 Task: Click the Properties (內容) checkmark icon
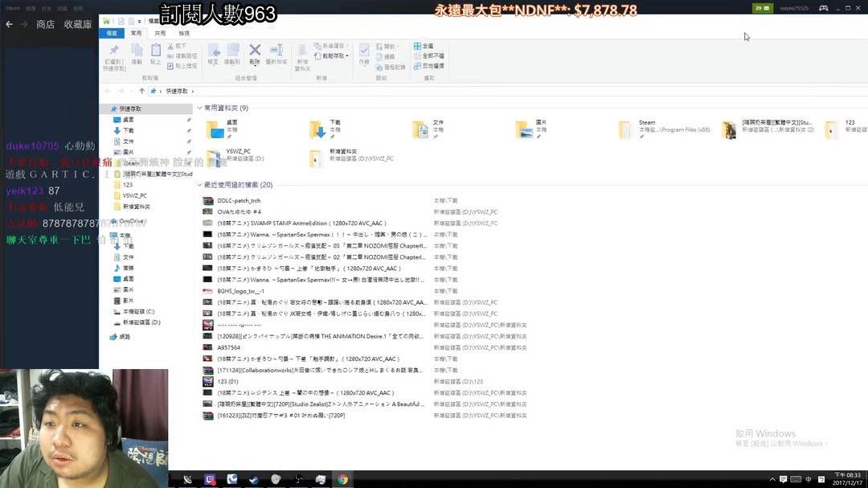(x=364, y=53)
